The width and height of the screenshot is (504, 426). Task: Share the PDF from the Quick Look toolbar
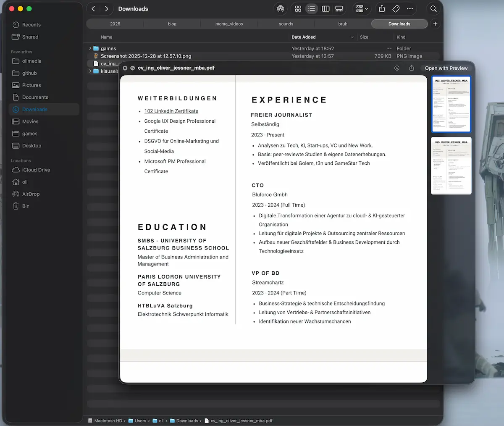(x=412, y=68)
